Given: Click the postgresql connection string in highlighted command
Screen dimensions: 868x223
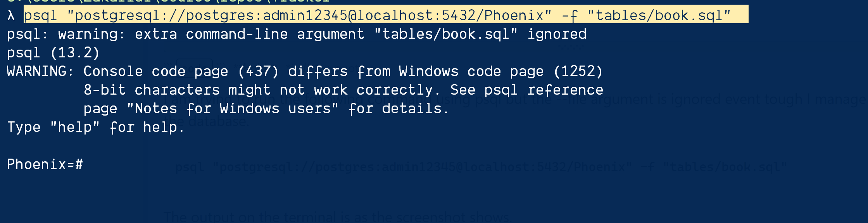Looking at the screenshot, I should tap(309, 16).
